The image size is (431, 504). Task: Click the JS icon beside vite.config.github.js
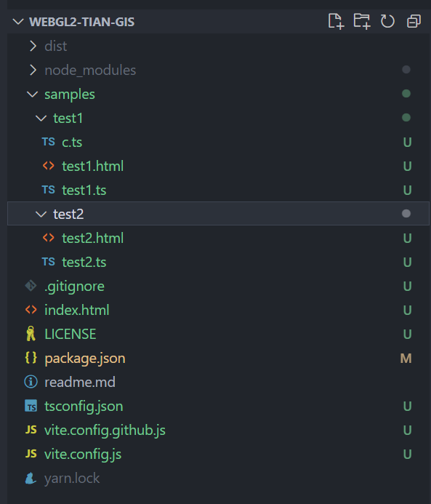tap(31, 430)
